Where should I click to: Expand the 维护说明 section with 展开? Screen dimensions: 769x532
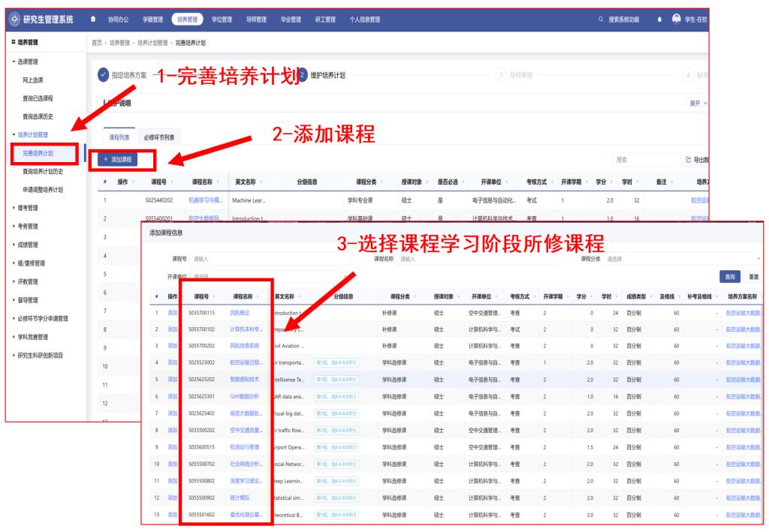pyautogui.click(x=698, y=103)
